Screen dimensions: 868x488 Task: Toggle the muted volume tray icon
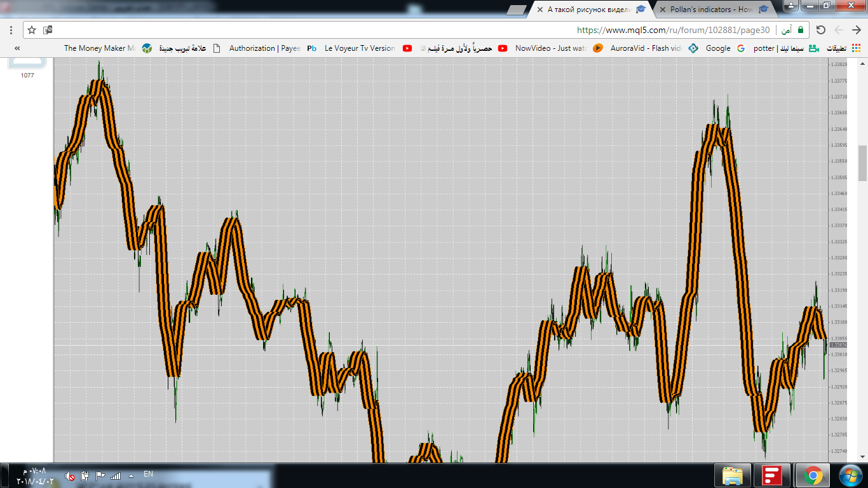point(70,475)
